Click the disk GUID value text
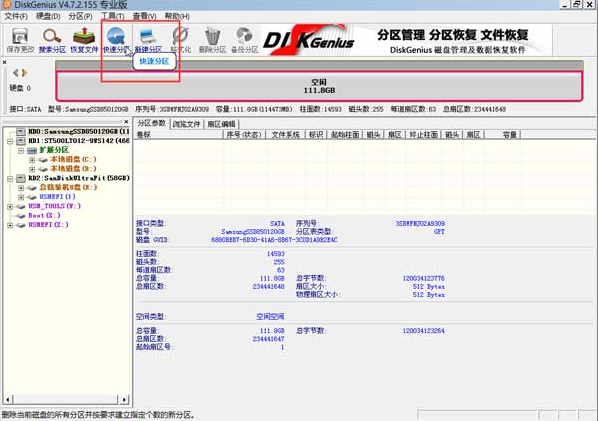 tap(274, 240)
